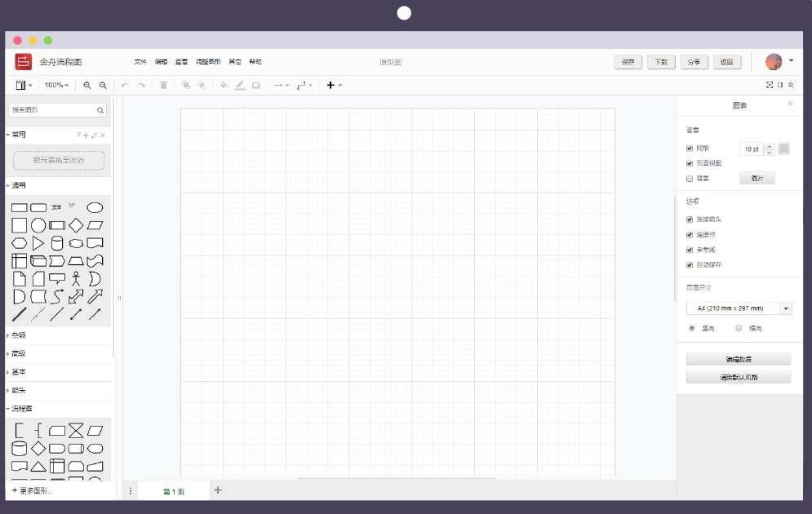This screenshot has width=812, height=514.
Task: Click the delete trash can icon
Action: (x=163, y=85)
